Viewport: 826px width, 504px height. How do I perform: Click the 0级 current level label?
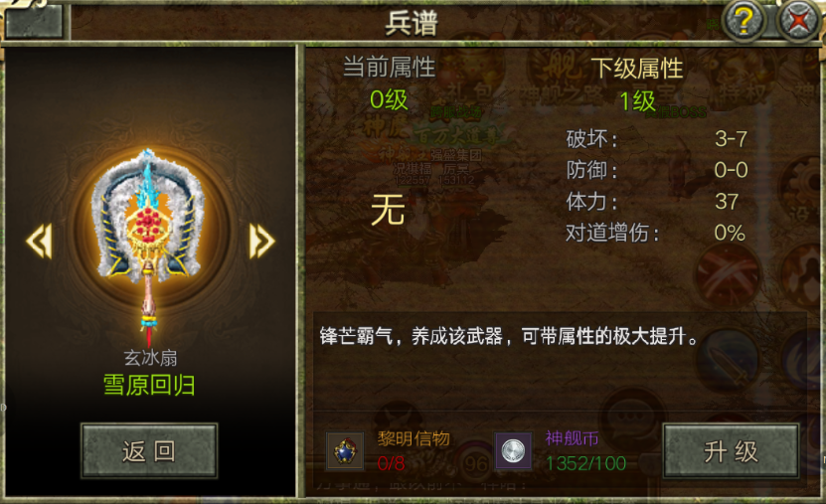tap(389, 99)
